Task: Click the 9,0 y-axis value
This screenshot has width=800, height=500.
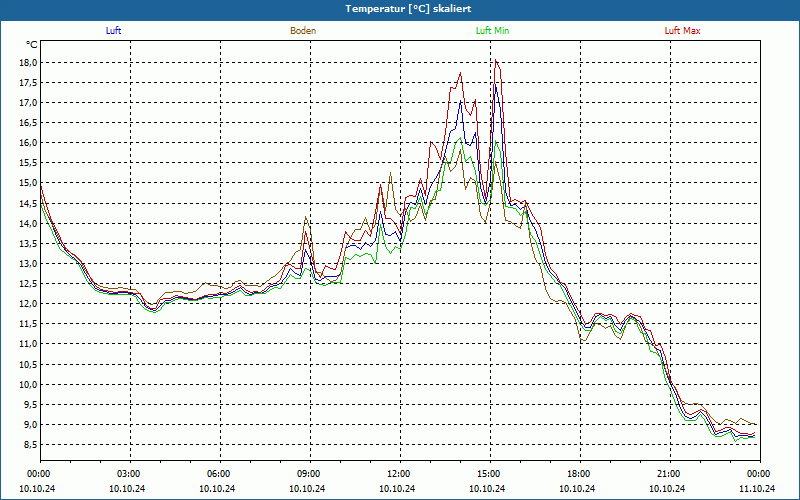Action: point(31,424)
